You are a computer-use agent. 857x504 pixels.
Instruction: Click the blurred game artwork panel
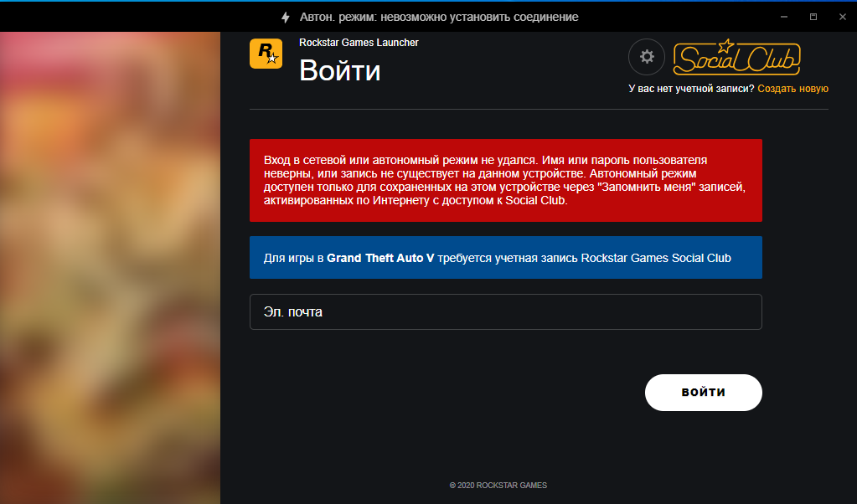tap(110, 268)
